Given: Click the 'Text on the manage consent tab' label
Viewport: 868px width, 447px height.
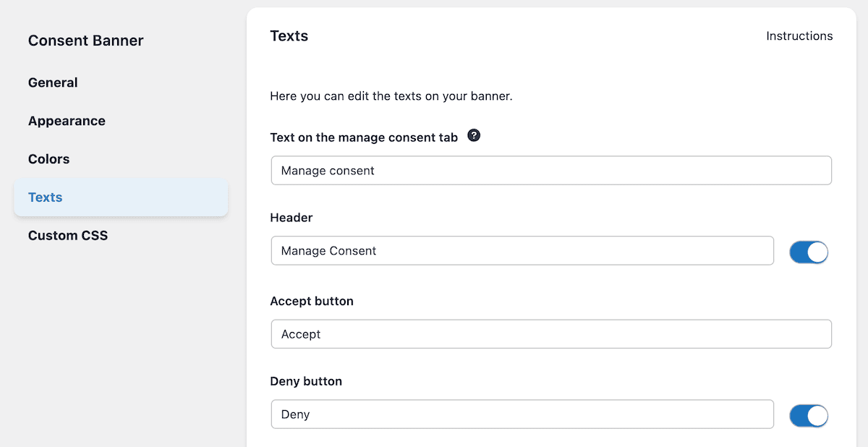Looking at the screenshot, I should pyautogui.click(x=364, y=137).
